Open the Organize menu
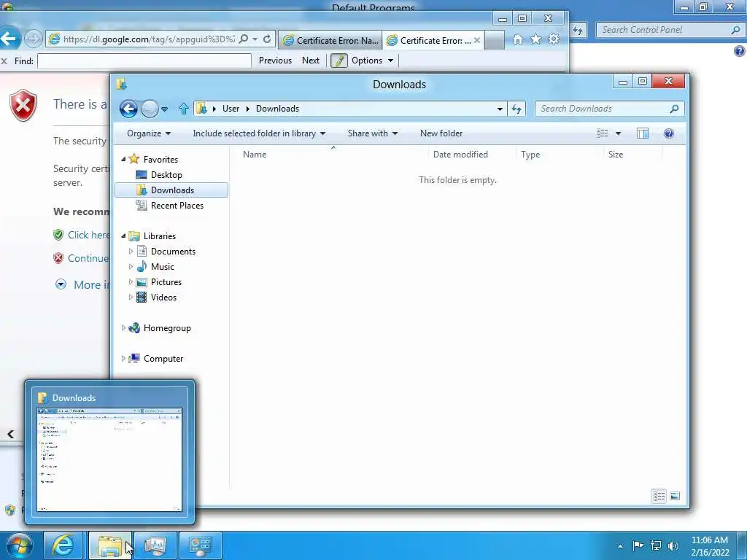This screenshot has height=560, width=747. tap(149, 133)
